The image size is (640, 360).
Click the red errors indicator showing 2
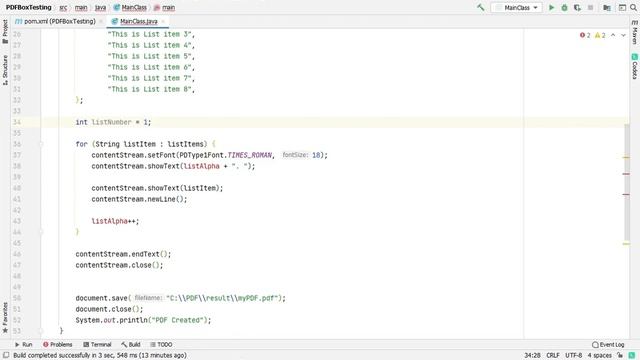point(585,36)
